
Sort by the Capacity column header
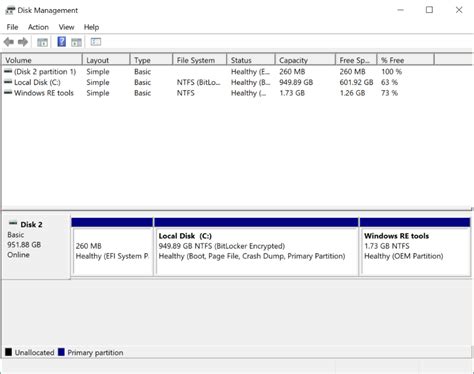[x=305, y=60]
